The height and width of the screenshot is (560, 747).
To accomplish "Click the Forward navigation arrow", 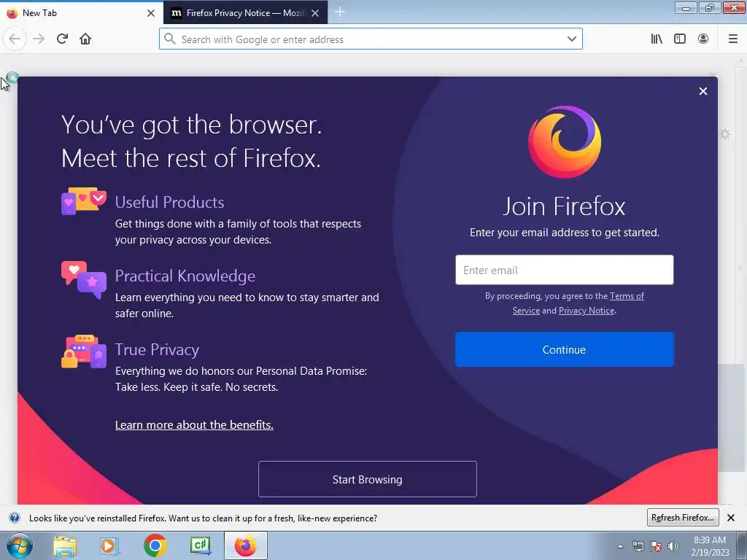I will click(39, 39).
